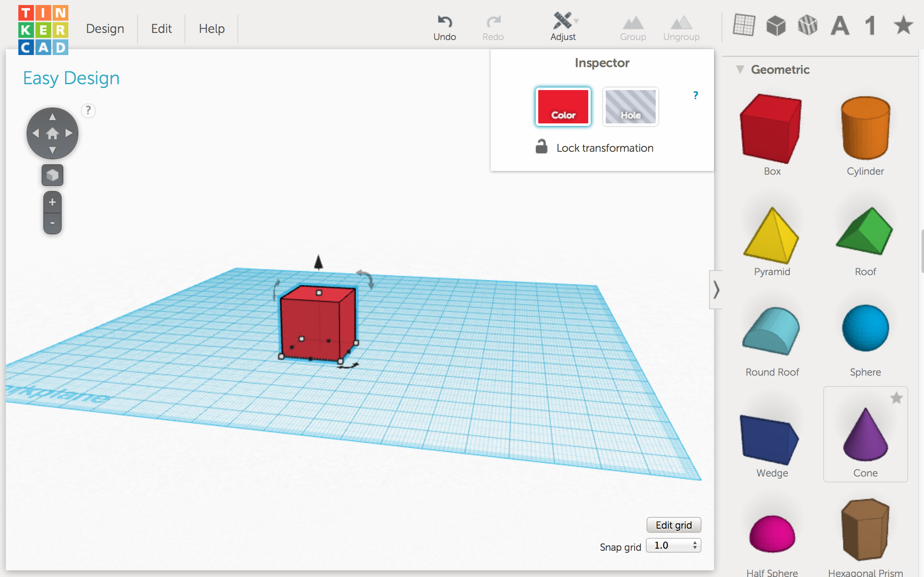Click the Edit grid button
This screenshot has height=577, width=924.
[x=673, y=525]
